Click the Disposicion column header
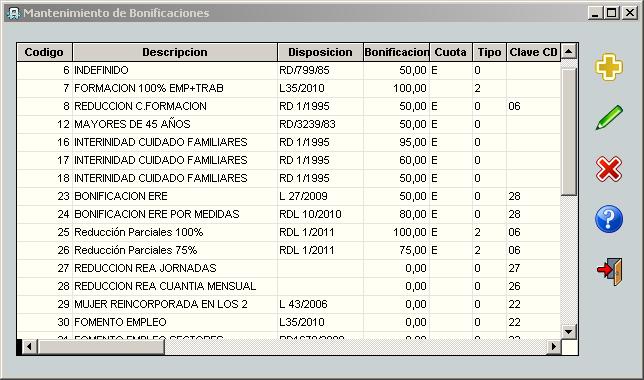Image resolution: width=644 pixels, height=380 pixels. tap(320, 52)
